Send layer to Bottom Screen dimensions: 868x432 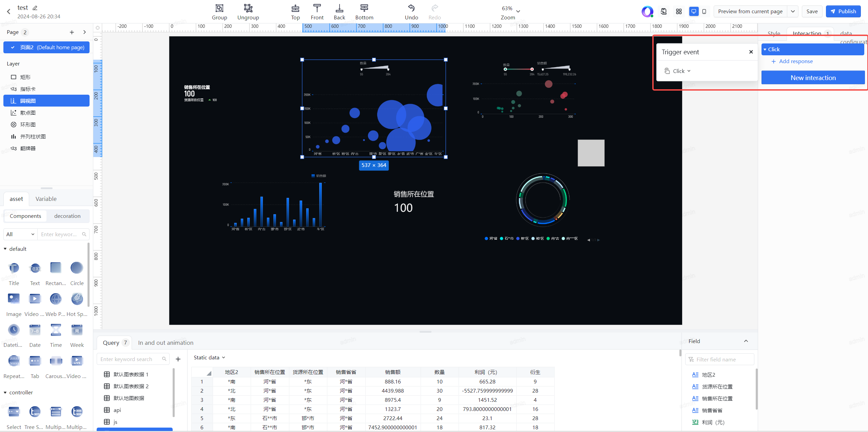coord(364,8)
